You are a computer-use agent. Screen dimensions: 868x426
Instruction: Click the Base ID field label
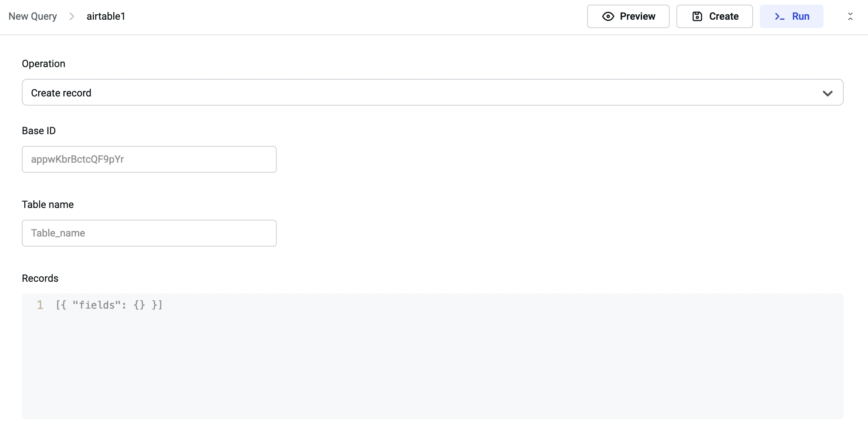(x=39, y=131)
